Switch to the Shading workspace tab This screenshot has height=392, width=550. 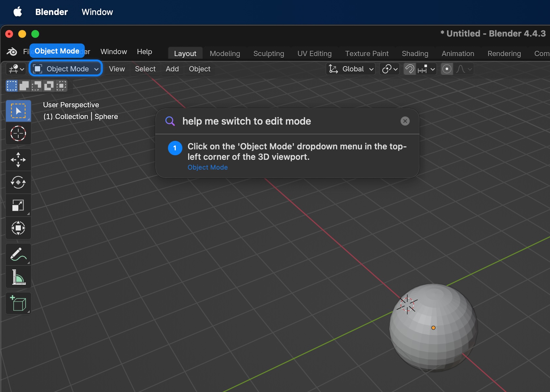tap(415, 53)
